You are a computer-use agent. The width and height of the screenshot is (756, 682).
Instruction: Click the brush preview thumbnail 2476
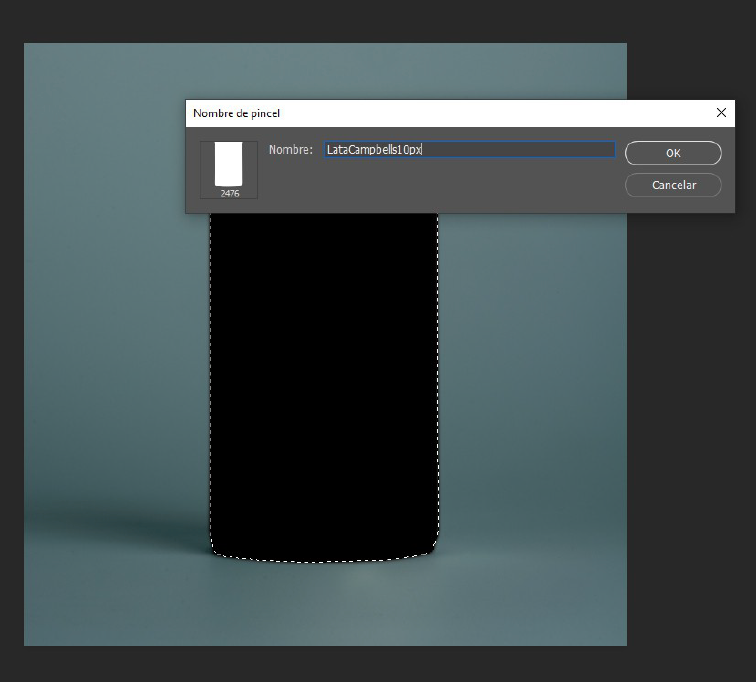pyautogui.click(x=229, y=170)
